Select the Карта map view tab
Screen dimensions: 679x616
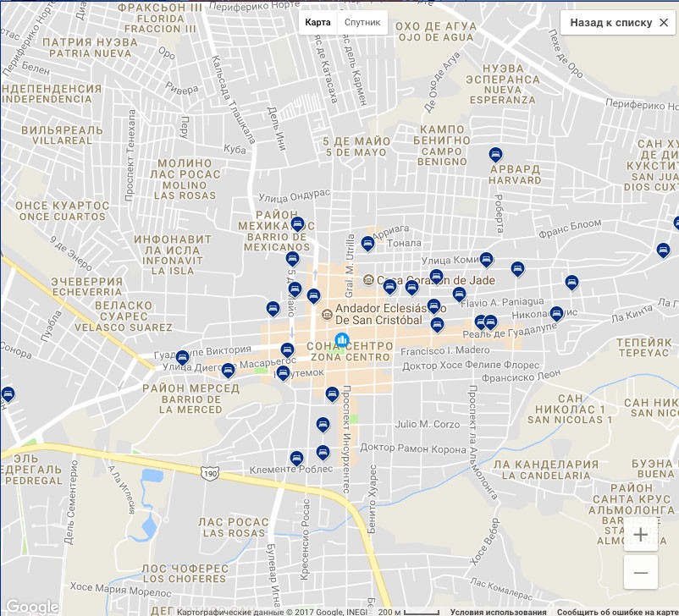click(x=317, y=23)
